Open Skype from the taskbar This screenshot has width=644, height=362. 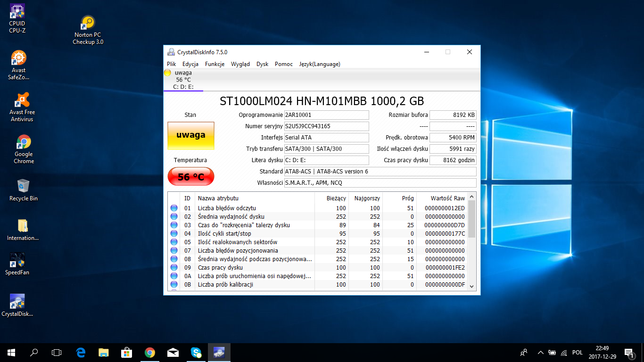[196, 352]
